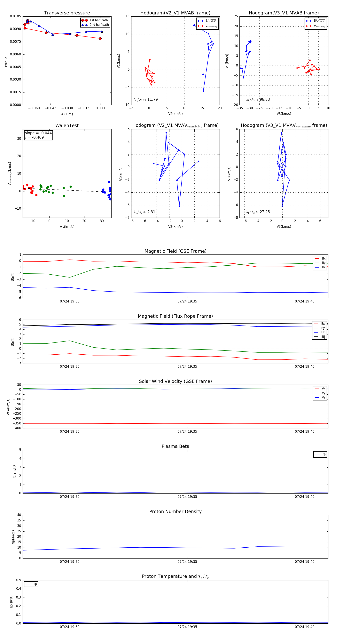Click the 'Transverse pressure' plot title

point(67,13)
